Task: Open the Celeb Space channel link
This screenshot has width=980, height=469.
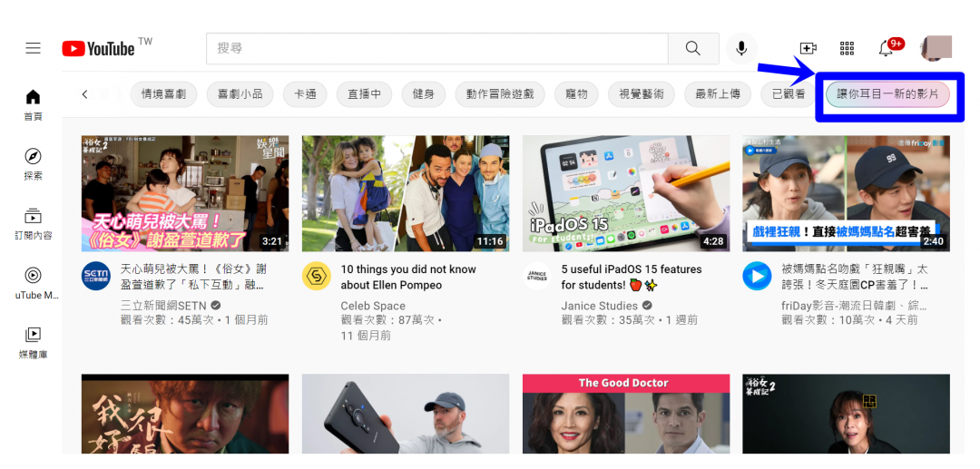Action: (x=373, y=306)
